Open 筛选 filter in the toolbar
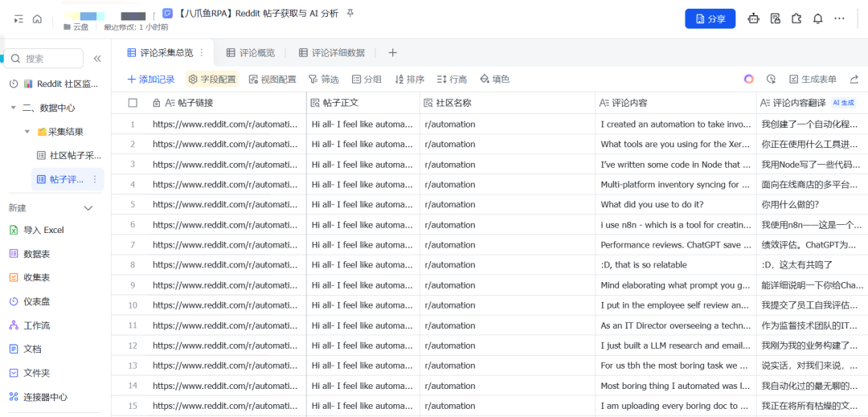The height and width of the screenshot is (417, 868). click(324, 80)
